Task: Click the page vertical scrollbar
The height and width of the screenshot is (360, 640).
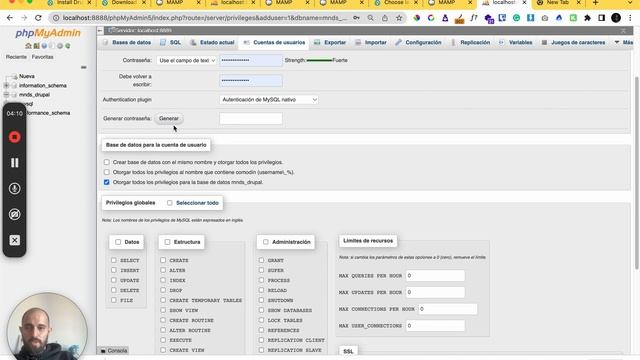Action: [x=636, y=173]
